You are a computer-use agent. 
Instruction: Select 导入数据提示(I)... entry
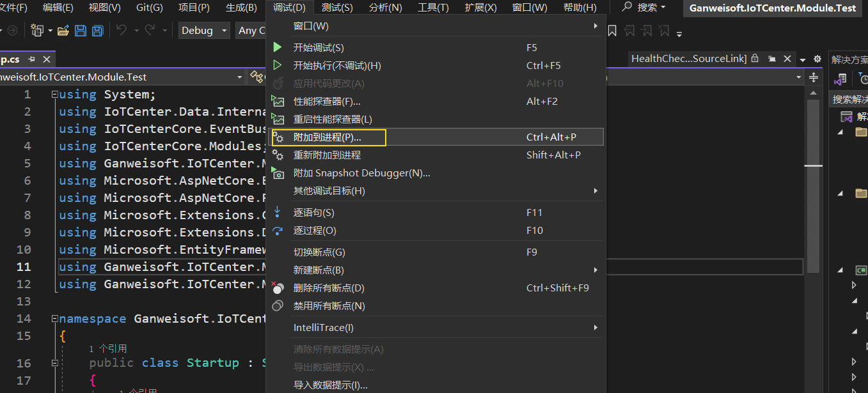point(437,385)
